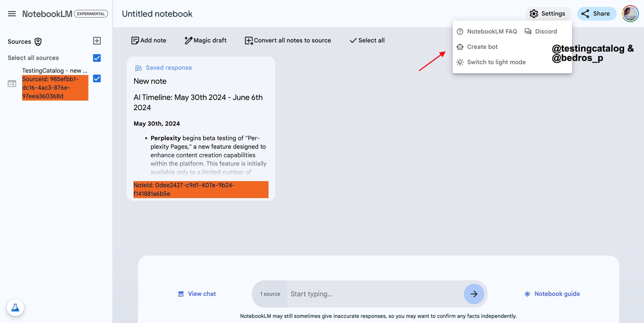Click the Start typing chat input field
The height and width of the screenshot is (323, 644).
(354, 294)
